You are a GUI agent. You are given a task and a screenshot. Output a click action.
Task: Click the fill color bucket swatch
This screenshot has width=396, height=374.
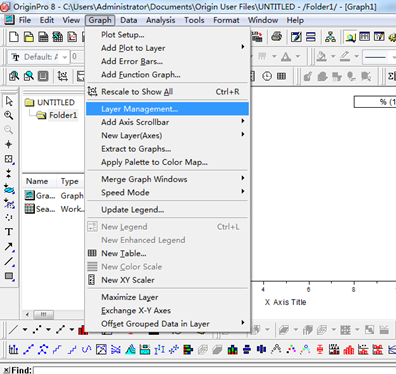click(x=322, y=57)
